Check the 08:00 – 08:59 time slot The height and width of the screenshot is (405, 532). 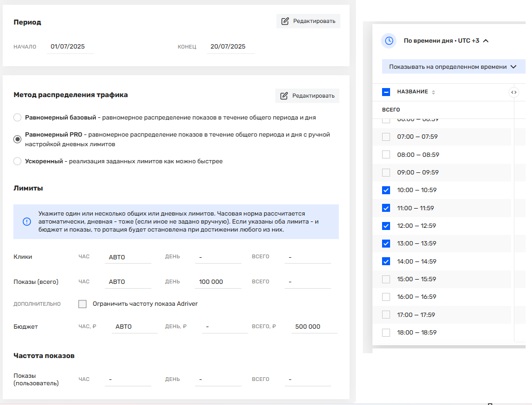pyautogui.click(x=386, y=155)
